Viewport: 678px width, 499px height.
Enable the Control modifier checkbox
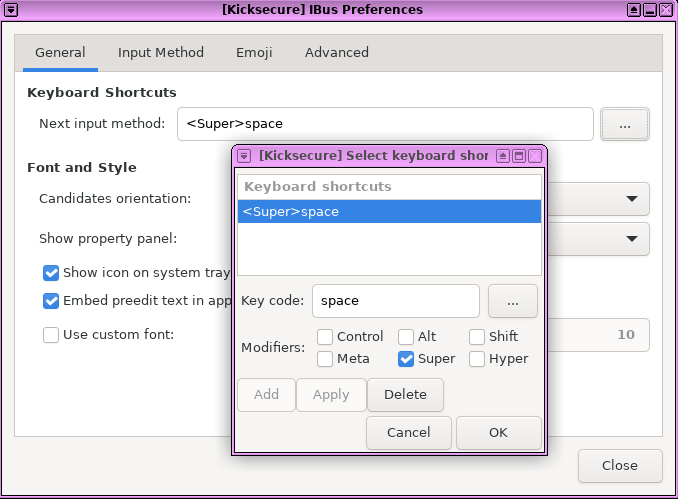pos(325,337)
